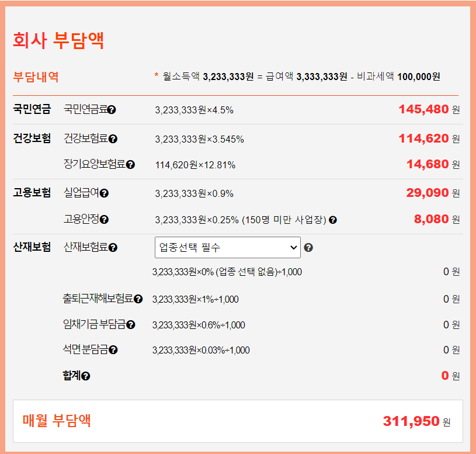This screenshot has width=476, height=454.
Task: Open the 건강보험료 help icon
Action: point(113,140)
